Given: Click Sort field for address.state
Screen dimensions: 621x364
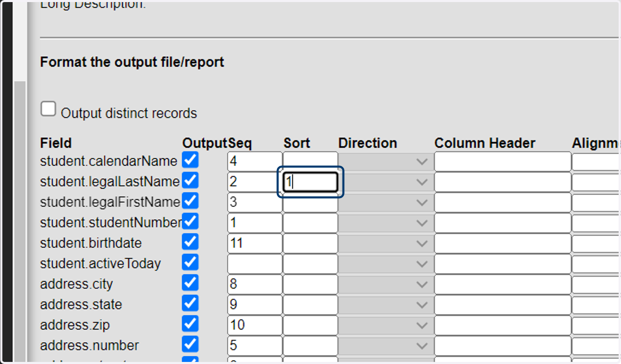Looking at the screenshot, I should tap(310, 305).
